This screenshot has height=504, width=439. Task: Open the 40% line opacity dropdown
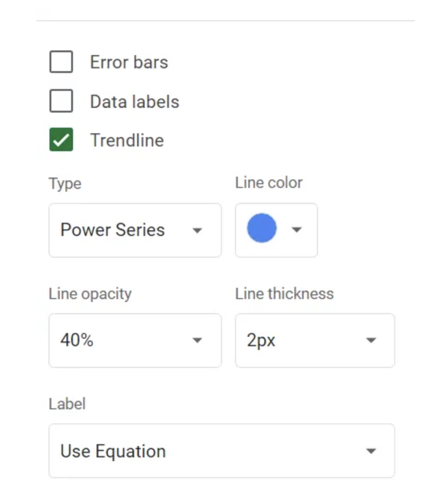(x=135, y=340)
